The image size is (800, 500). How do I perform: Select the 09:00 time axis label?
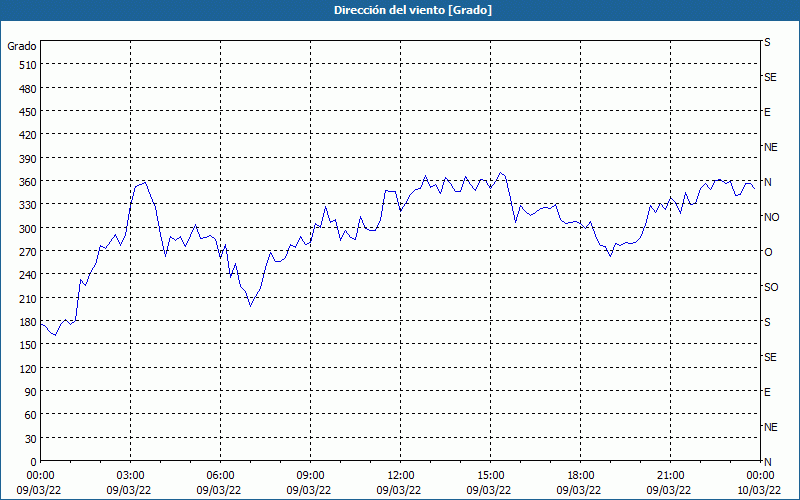[x=310, y=476]
